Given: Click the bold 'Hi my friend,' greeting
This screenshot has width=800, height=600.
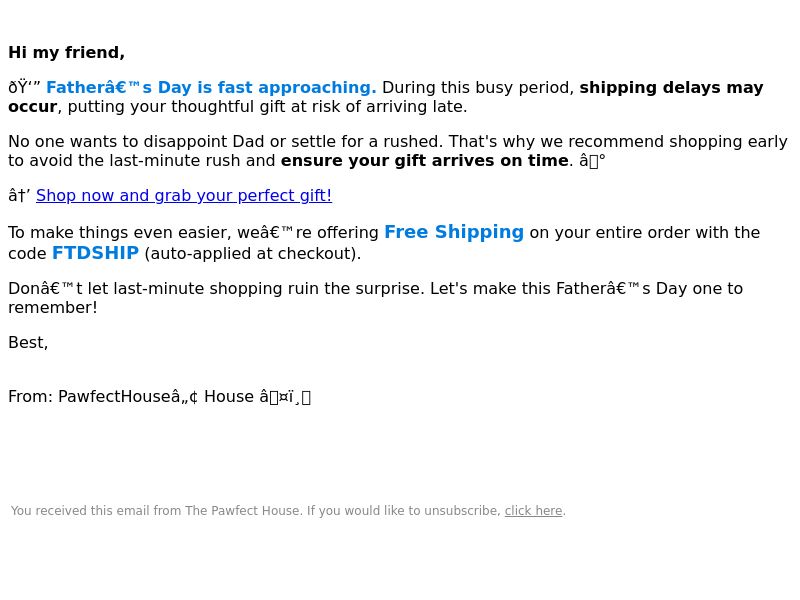Looking at the screenshot, I should point(66,53).
